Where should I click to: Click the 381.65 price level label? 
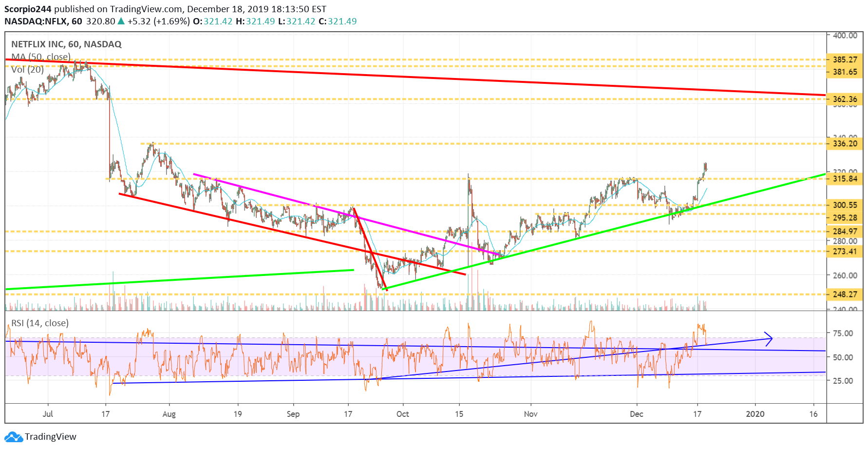[845, 72]
